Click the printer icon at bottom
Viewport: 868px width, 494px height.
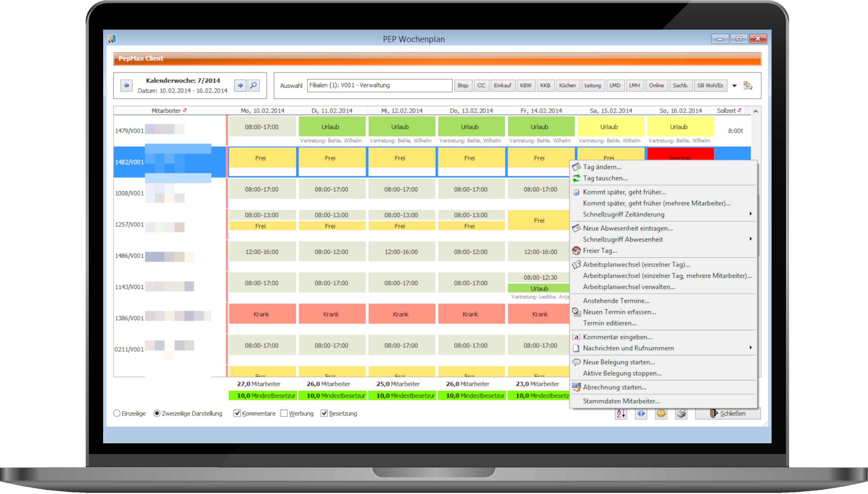(x=681, y=414)
